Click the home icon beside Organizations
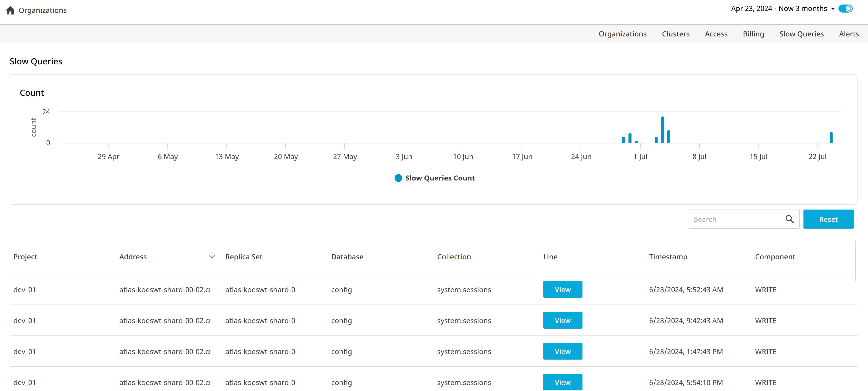 click(x=10, y=10)
